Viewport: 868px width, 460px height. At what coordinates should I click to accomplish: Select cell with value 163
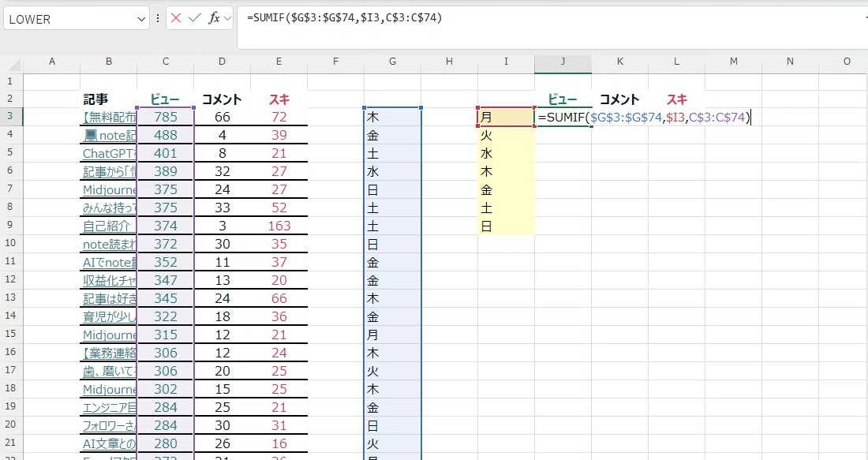tap(279, 226)
